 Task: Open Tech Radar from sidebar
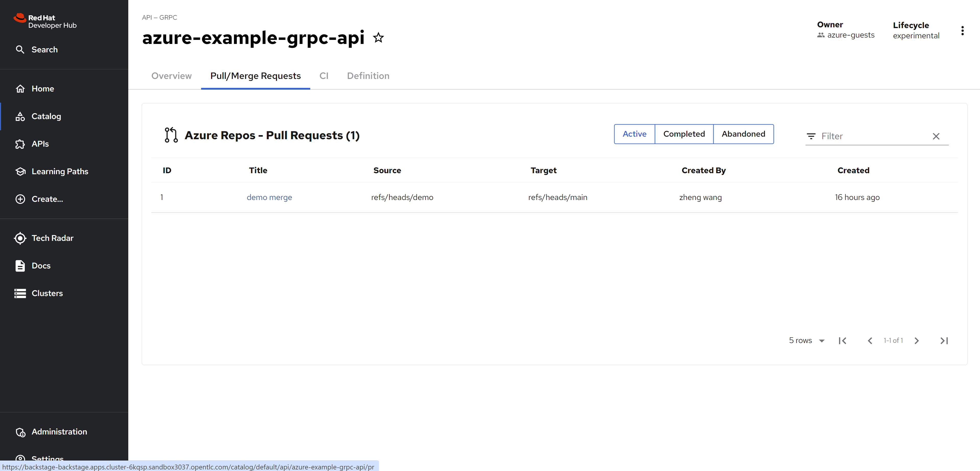(52, 238)
